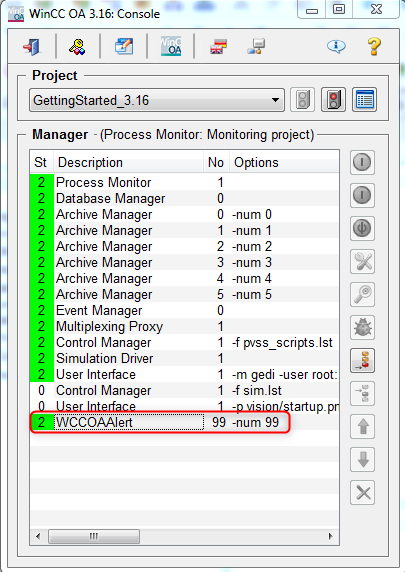Open the yellow question mark help
Viewport: 405px width, 572px height.
[374, 46]
